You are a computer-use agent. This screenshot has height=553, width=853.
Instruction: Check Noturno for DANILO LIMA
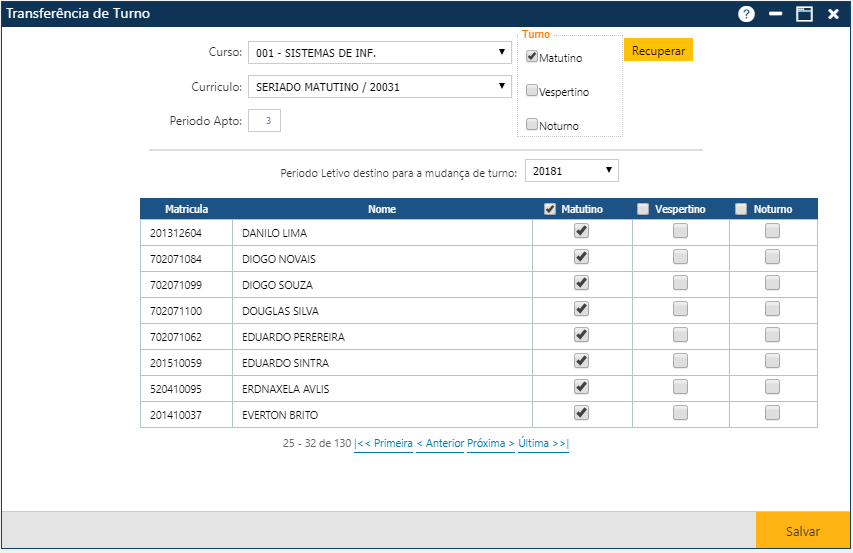772,231
